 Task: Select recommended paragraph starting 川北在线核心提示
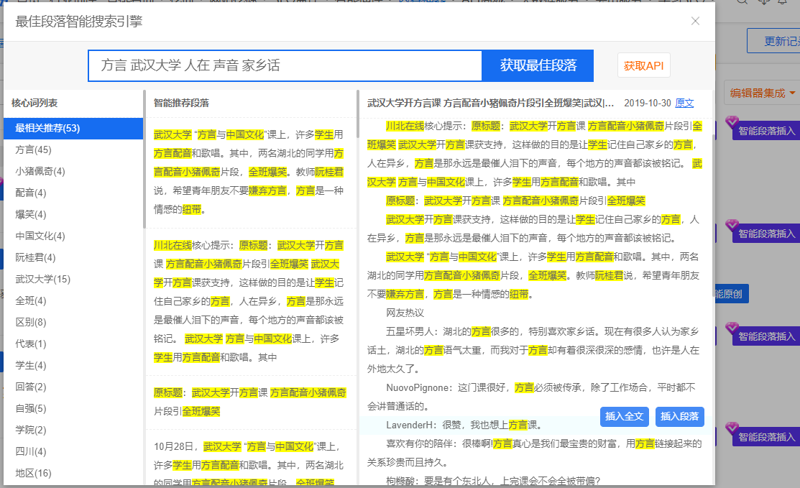click(249, 301)
